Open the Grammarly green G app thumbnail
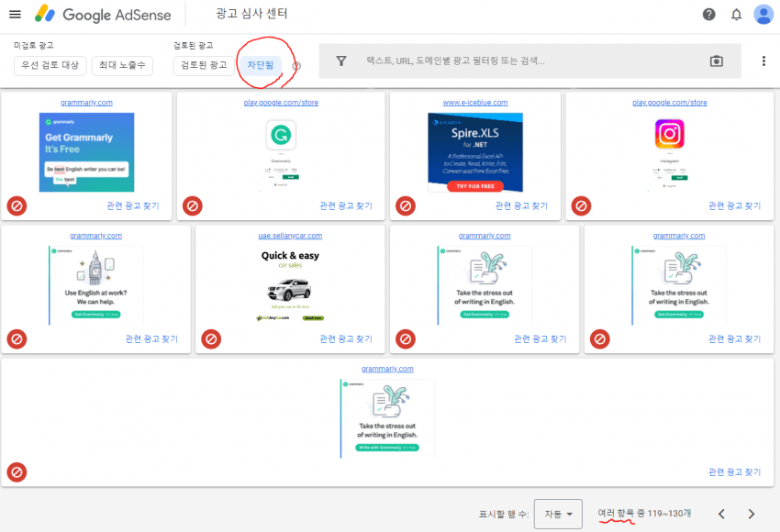 281,152
